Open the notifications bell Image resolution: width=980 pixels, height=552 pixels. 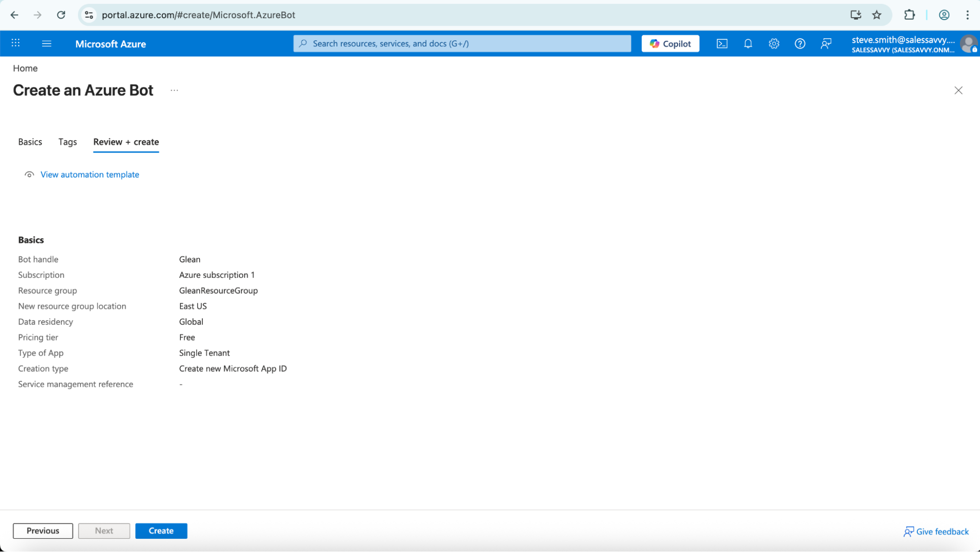tap(748, 44)
